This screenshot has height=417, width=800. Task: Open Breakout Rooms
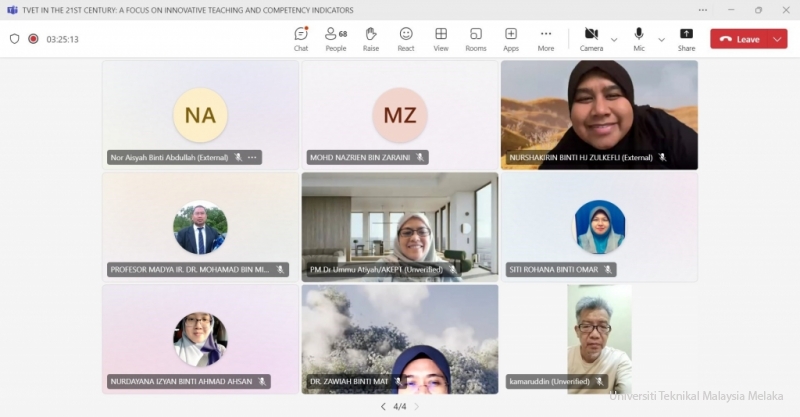pos(476,38)
